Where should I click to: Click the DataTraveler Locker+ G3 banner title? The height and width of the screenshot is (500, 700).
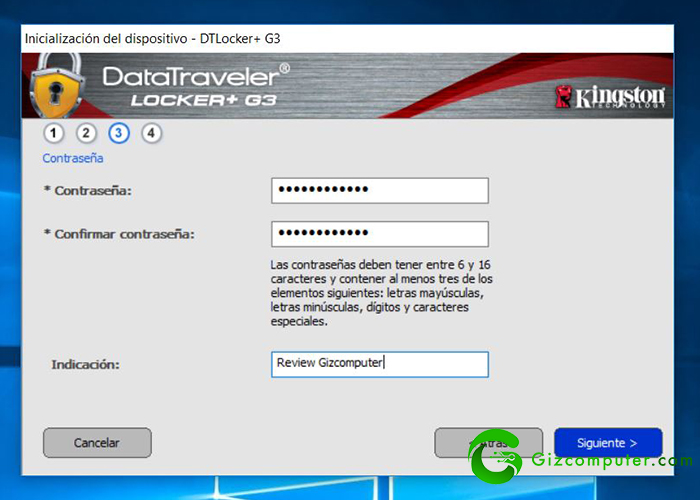(196, 87)
